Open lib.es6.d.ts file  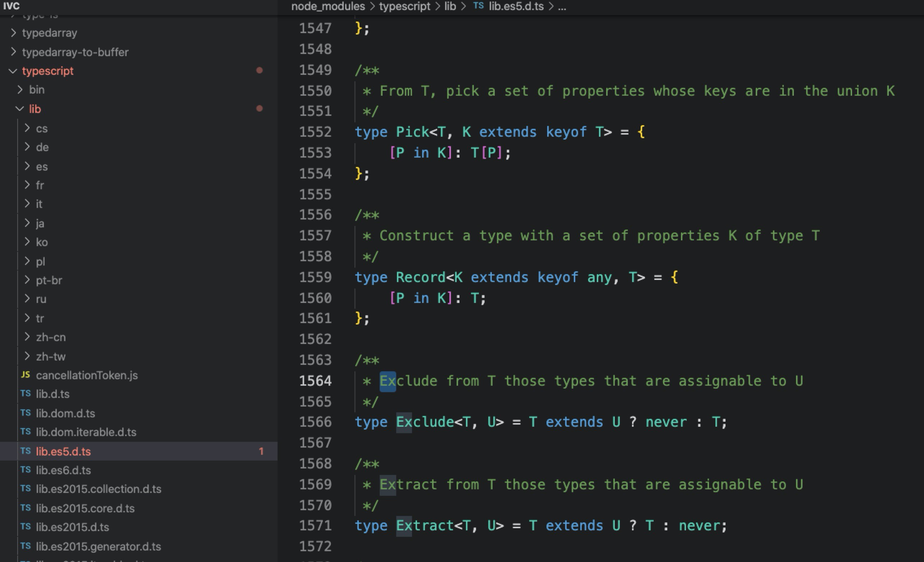click(63, 470)
